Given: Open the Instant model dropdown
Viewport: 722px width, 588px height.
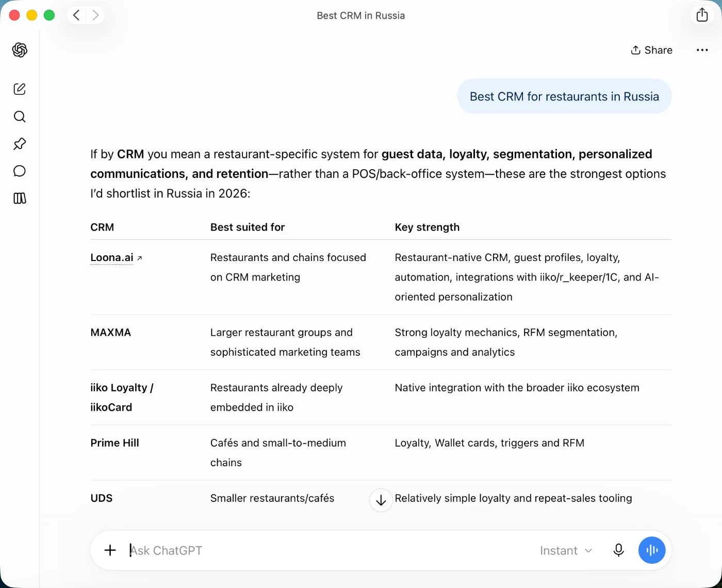Looking at the screenshot, I should 566,551.
